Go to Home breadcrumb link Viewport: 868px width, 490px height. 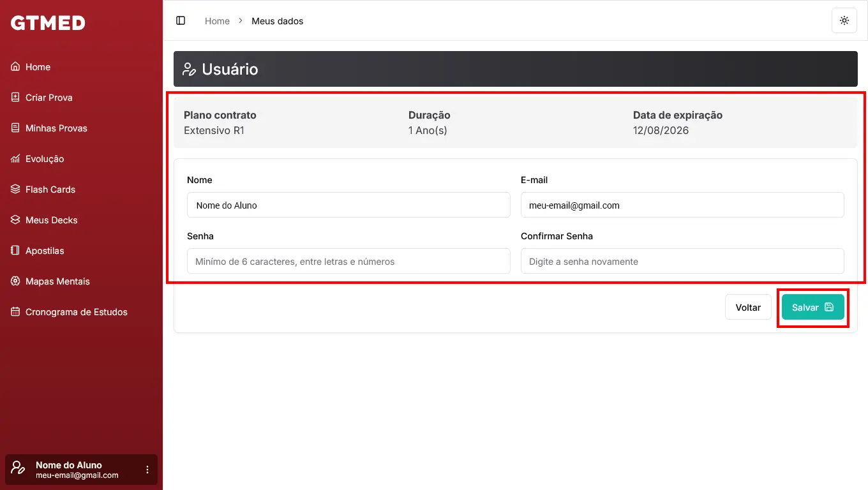point(217,21)
